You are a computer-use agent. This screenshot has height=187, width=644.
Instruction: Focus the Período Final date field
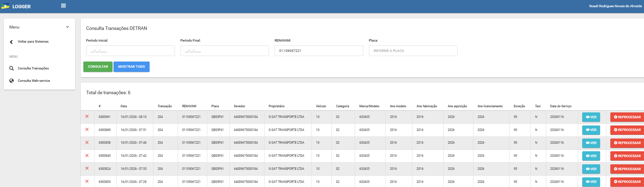tap(224, 51)
